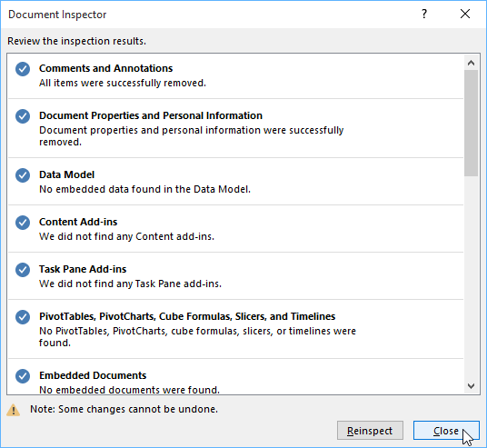The width and height of the screenshot is (487, 448).
Task: Select the Embedded Documents result heading
Action: tap(93, 375)
